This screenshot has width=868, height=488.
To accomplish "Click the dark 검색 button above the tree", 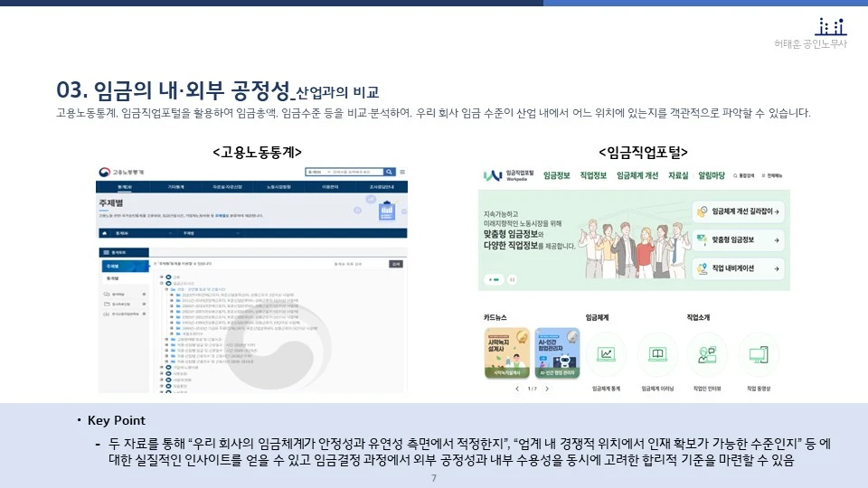I will 396,264.
